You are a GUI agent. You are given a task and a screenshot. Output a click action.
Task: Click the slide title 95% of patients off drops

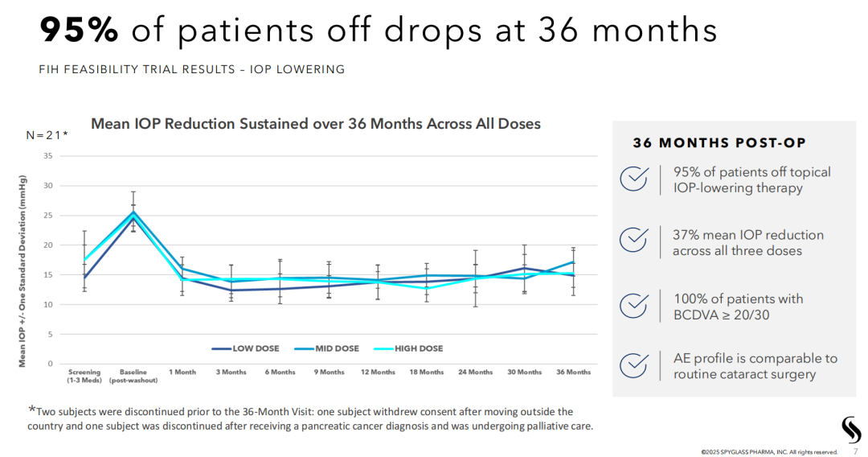coord(378,29)
